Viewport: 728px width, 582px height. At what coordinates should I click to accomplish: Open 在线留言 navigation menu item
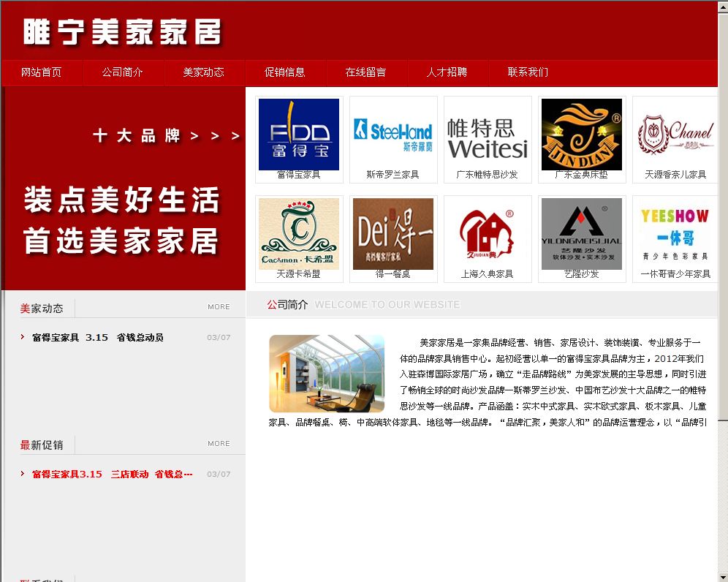point(366,72)
